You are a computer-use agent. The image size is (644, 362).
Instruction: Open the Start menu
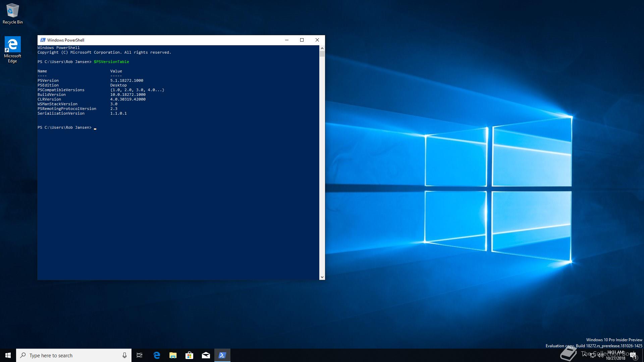point(8,355)
